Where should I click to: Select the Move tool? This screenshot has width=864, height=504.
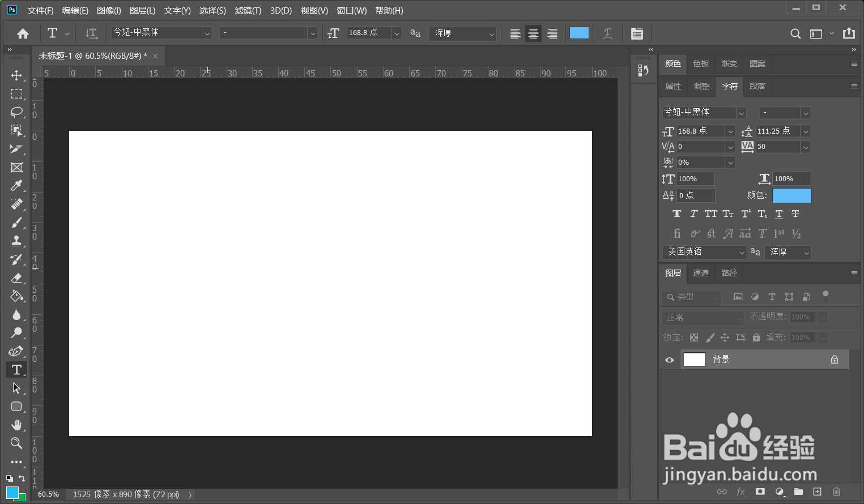pos(16,75)
